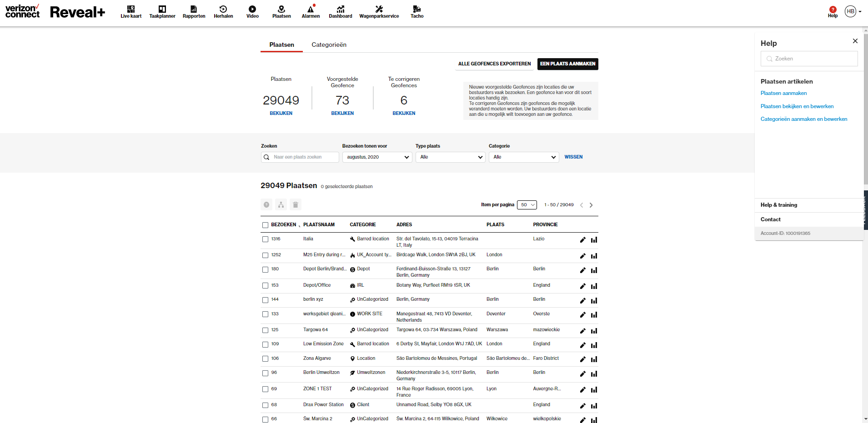868x423 pixels.
Task: Click the ADRES column header
Action: tap(404, 224)
